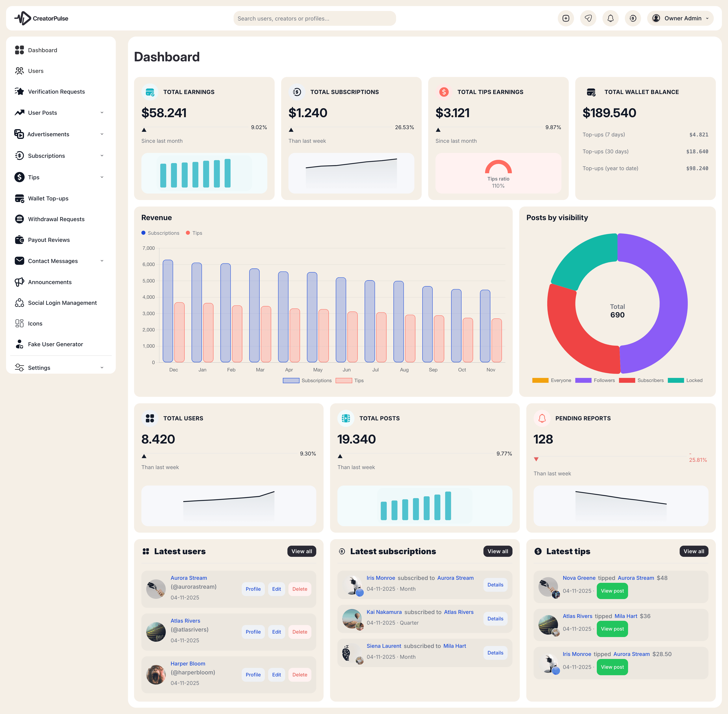Open Payout Reviews in the sidebar
Screen dimensions: 728x714
pos(49,240)
